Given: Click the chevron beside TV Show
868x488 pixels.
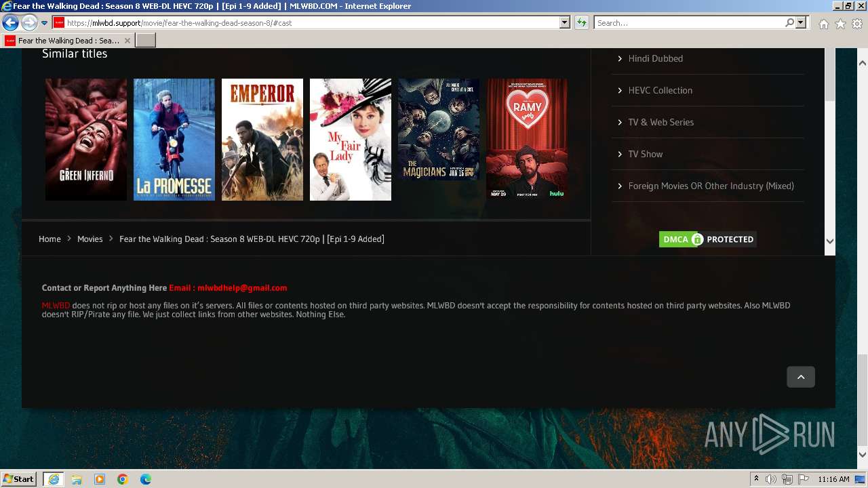Looking at the screenshot, I should tap(620, 154).
